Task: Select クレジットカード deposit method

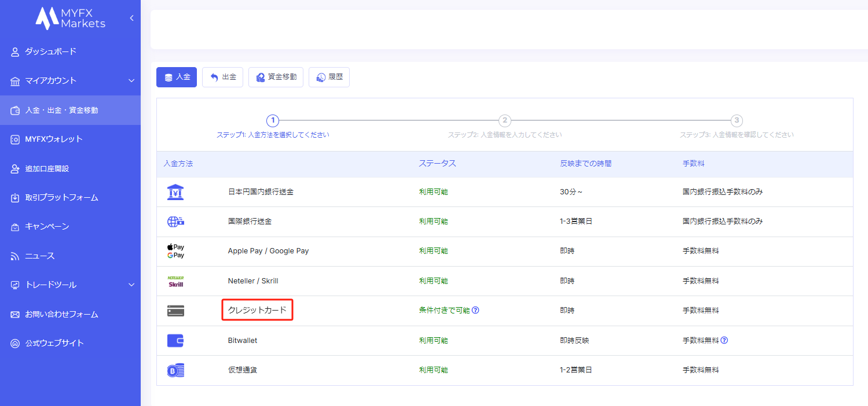Action: (257, 311)
